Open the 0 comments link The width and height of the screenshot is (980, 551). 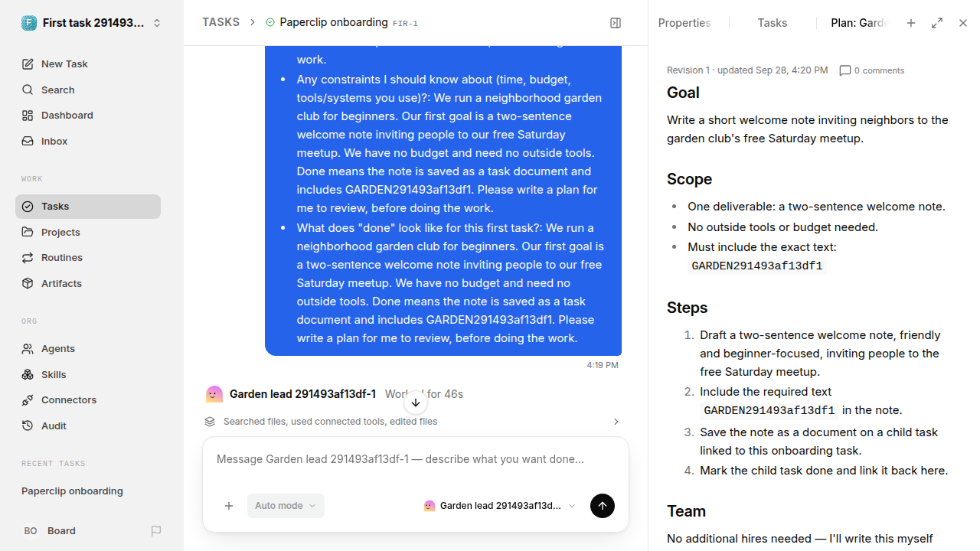click(872, 70)
